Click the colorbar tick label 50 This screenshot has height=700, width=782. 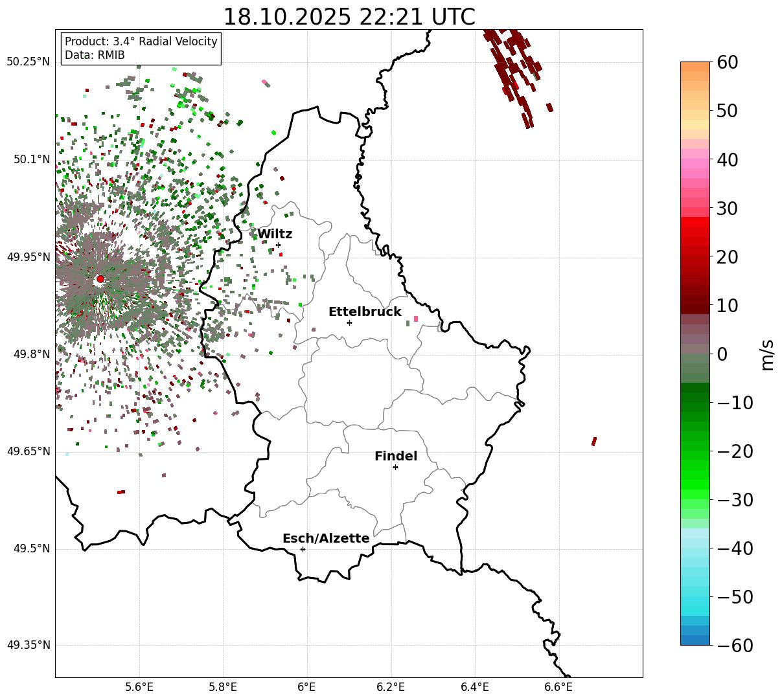pos(729,111)
